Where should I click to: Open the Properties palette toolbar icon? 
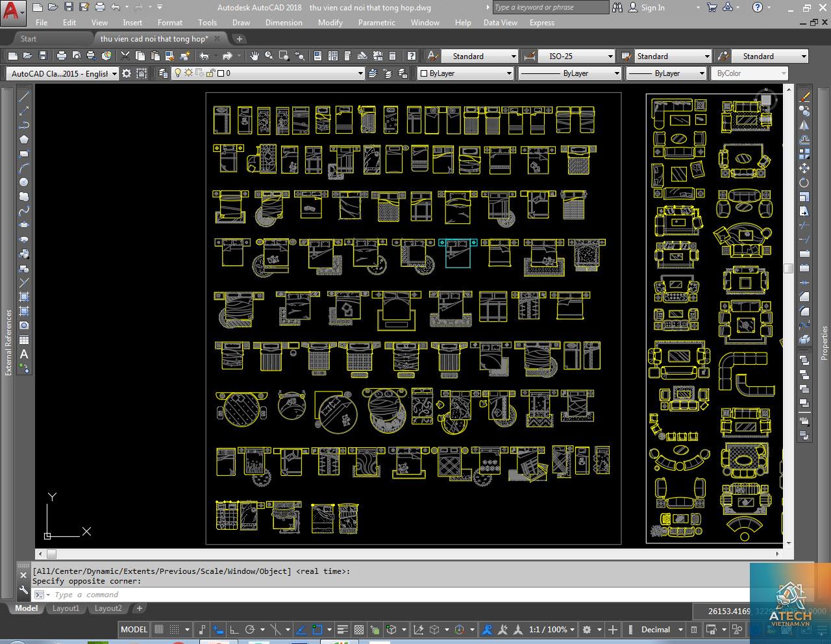(317, 56)
